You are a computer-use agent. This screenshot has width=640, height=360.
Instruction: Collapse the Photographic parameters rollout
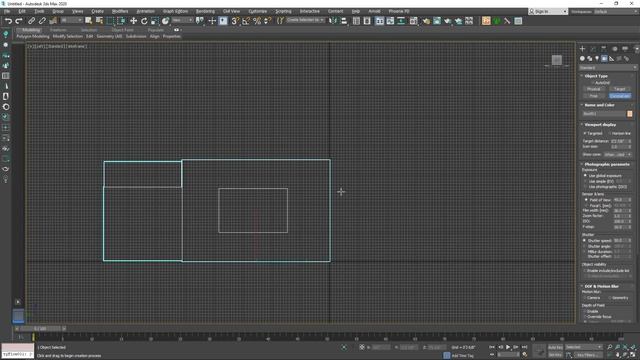pyautogui.click(x=607, y=164)
